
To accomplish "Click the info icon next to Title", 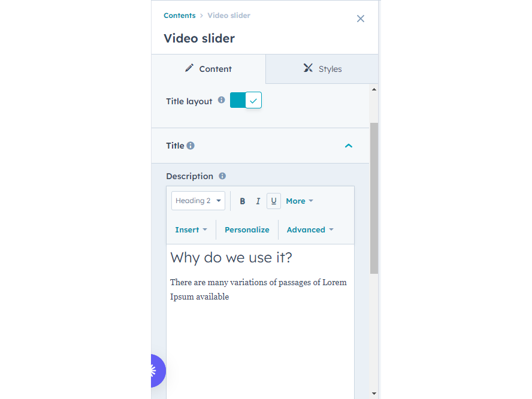I will pos(190,145).
